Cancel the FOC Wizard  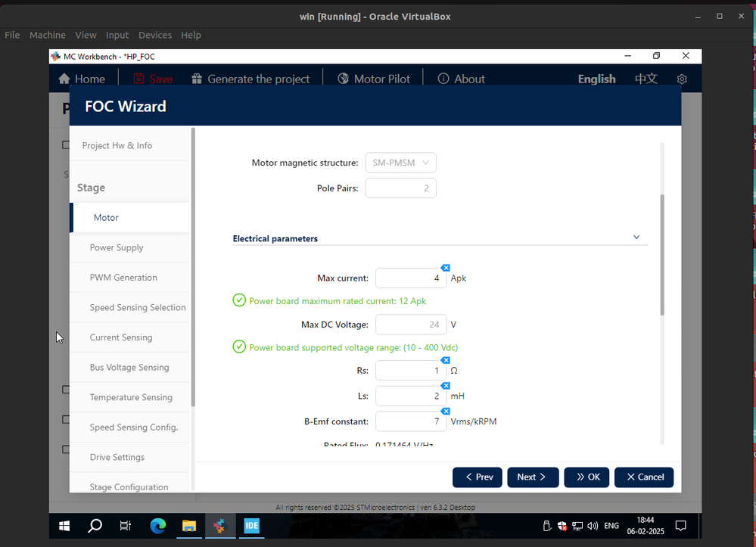point(644,477)
